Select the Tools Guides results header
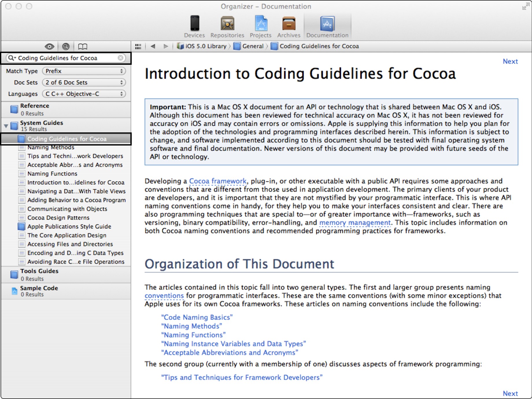 (x=66, y=275)
